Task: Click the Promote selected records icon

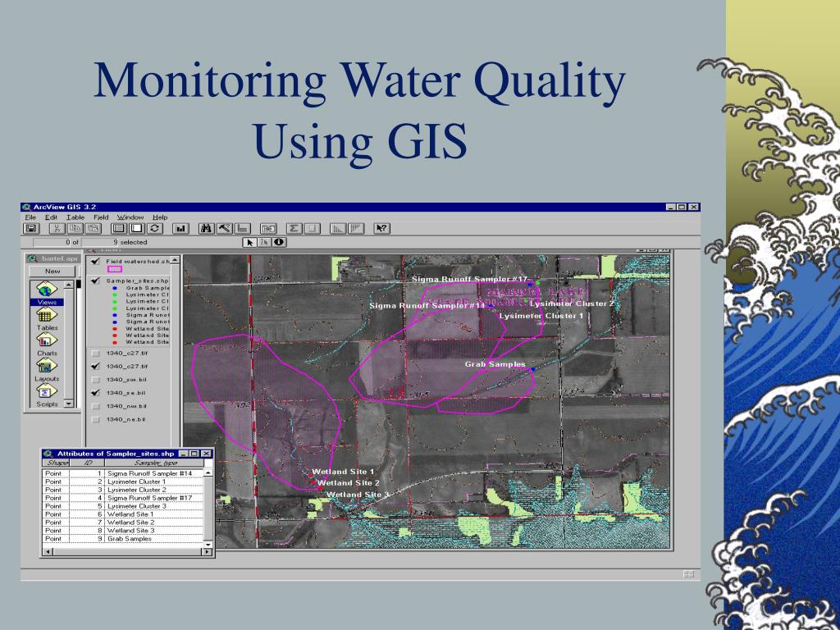Action: point(243,229)
